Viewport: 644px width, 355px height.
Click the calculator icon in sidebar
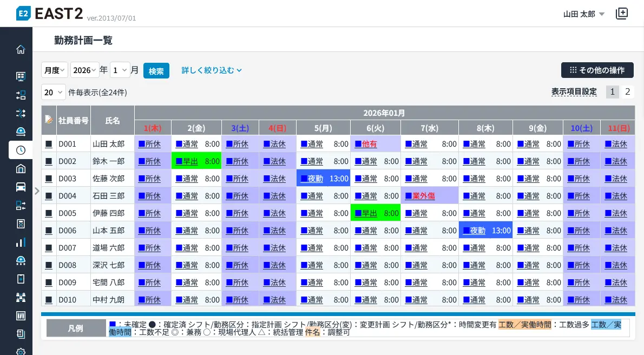(x=21, y=223)
